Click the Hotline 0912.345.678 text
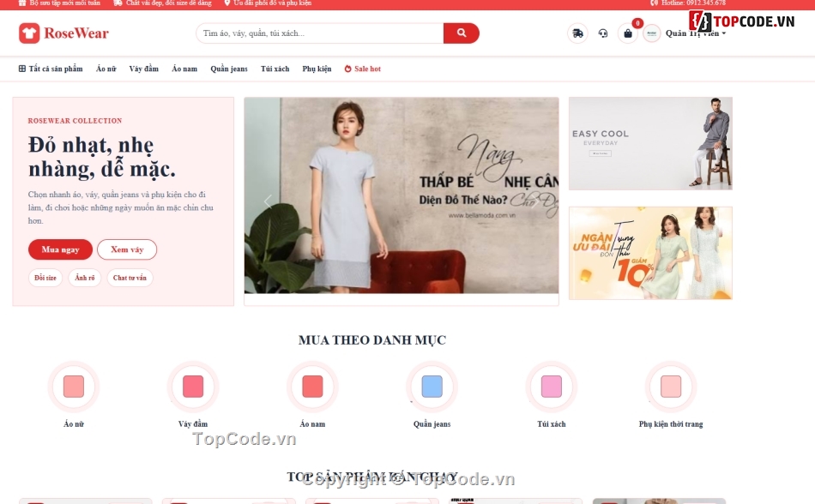This screenshot has width=815, height=504. point(693,3)
